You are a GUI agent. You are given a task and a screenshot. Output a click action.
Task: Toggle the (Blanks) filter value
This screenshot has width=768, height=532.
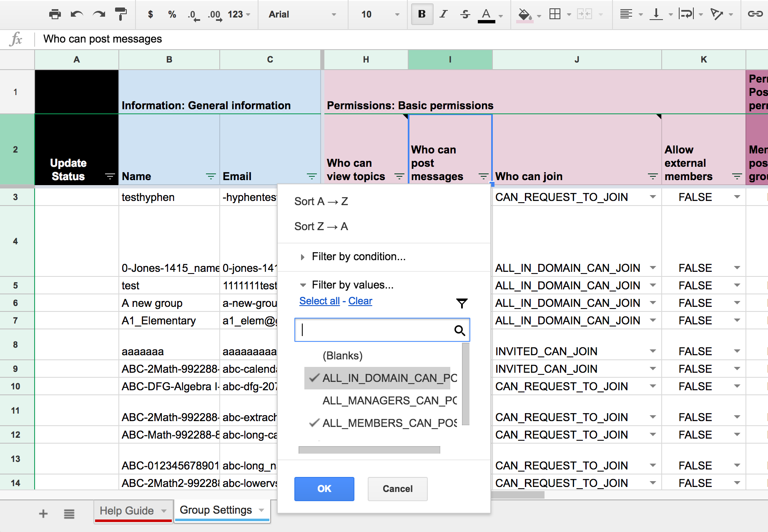pos(342,356)
